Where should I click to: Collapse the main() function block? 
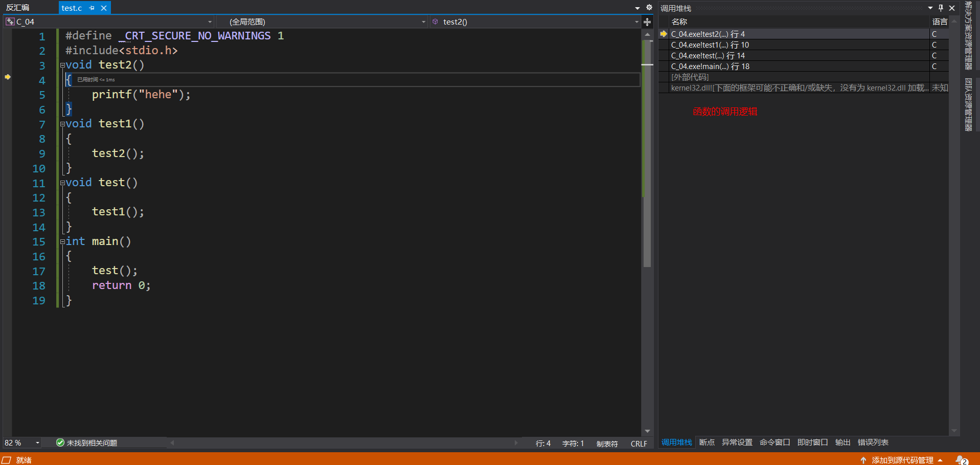pyautogui.click(x=62, y=242)
